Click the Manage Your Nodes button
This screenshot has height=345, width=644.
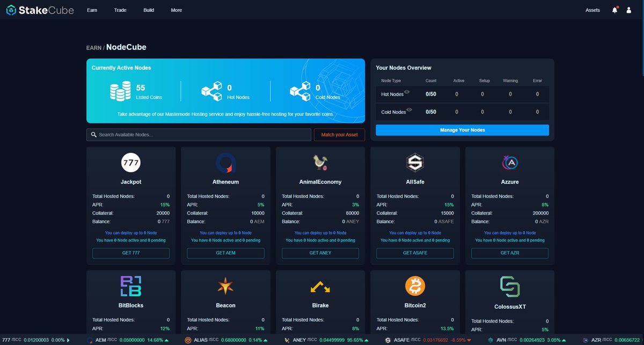pyautogui.click(x=462, y=130)
